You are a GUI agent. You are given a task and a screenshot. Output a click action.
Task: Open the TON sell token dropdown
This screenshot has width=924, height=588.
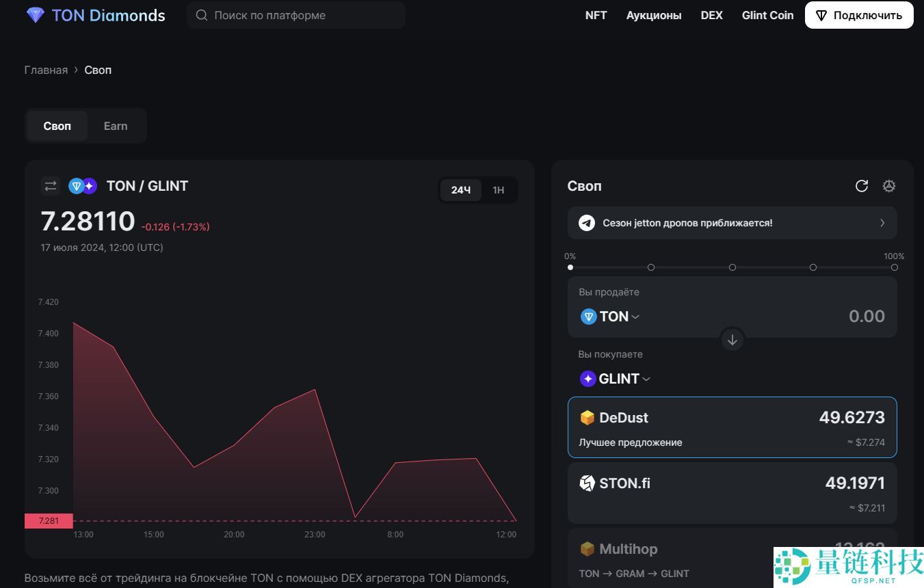pos(611,317)
